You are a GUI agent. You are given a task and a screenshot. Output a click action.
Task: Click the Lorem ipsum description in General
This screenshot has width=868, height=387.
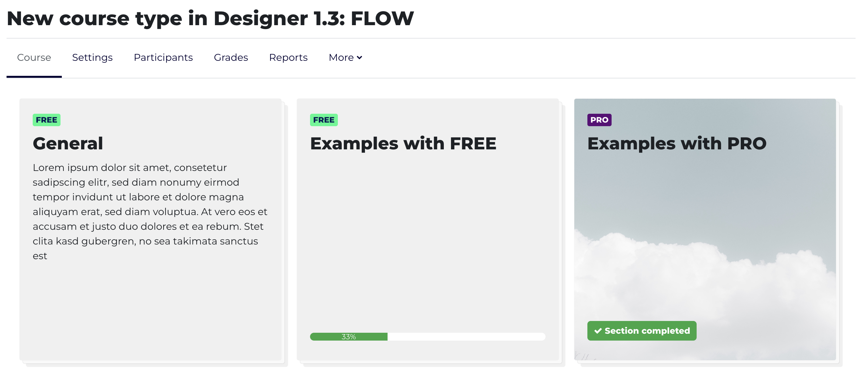pyautogui.click(x=150, y=211)
